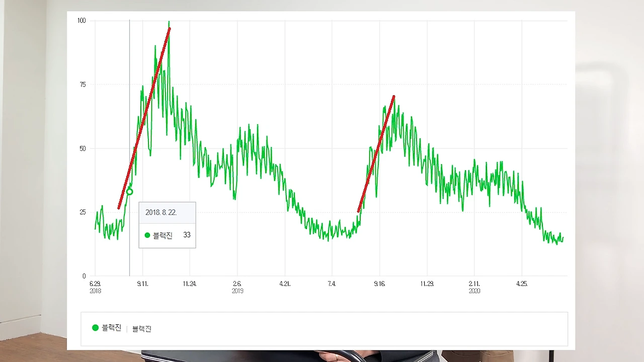Click the x-axis label 4.21.
644x362 pixels.
(x=285, y=284)
